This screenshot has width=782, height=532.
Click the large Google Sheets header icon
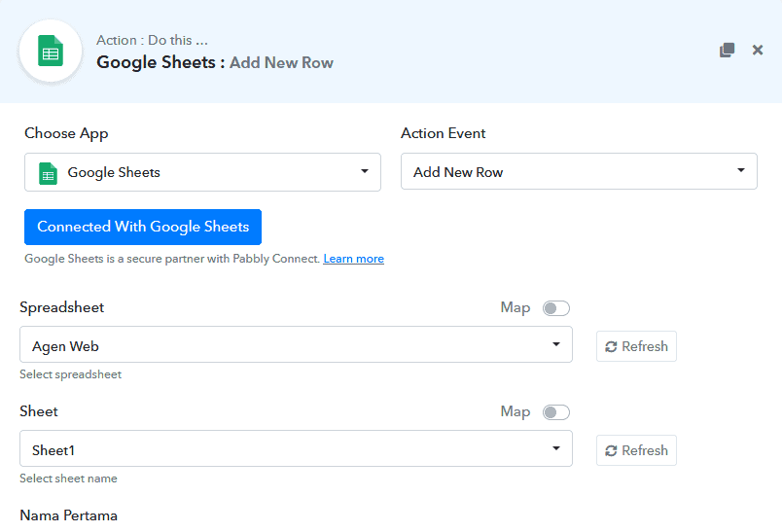click(x=51, y=52)
